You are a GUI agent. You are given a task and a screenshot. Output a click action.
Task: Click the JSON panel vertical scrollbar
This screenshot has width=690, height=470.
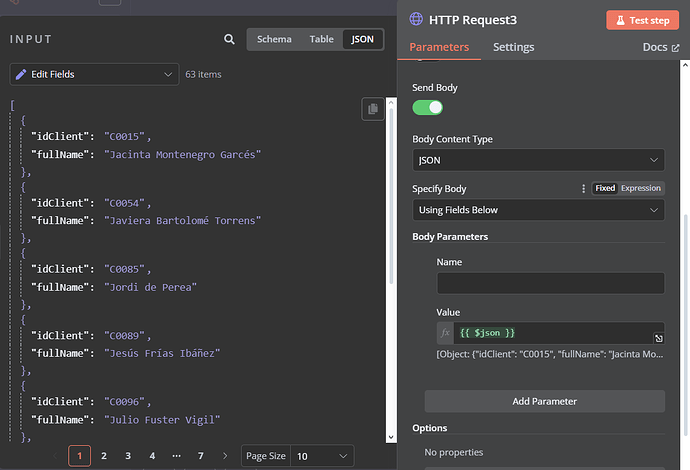(391, 196)
